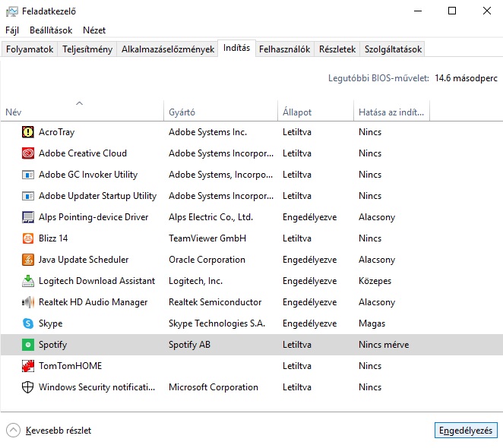Click the Kevesebb részlet link text

pos(59,431)
